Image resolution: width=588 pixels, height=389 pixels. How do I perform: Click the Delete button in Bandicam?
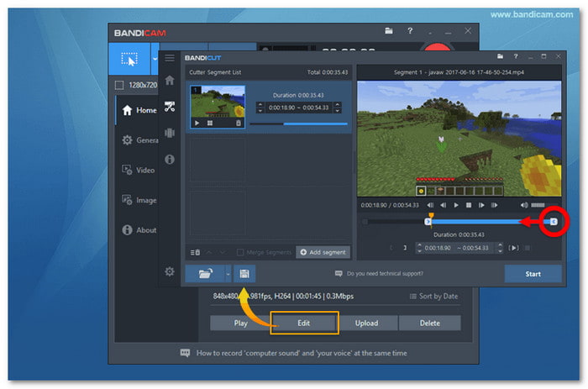pyautogui.click(x=430, y=323)
